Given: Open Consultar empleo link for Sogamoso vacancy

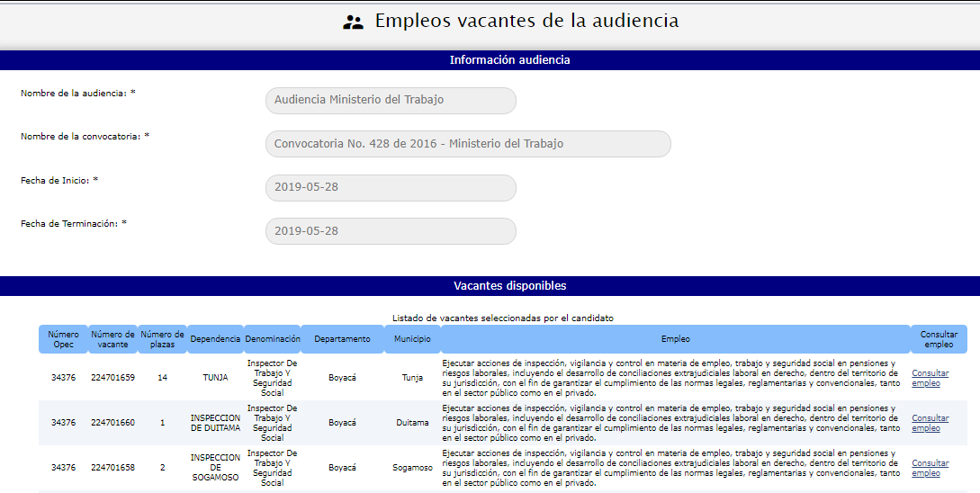Looking at the screenshot, I should [930, 468].
